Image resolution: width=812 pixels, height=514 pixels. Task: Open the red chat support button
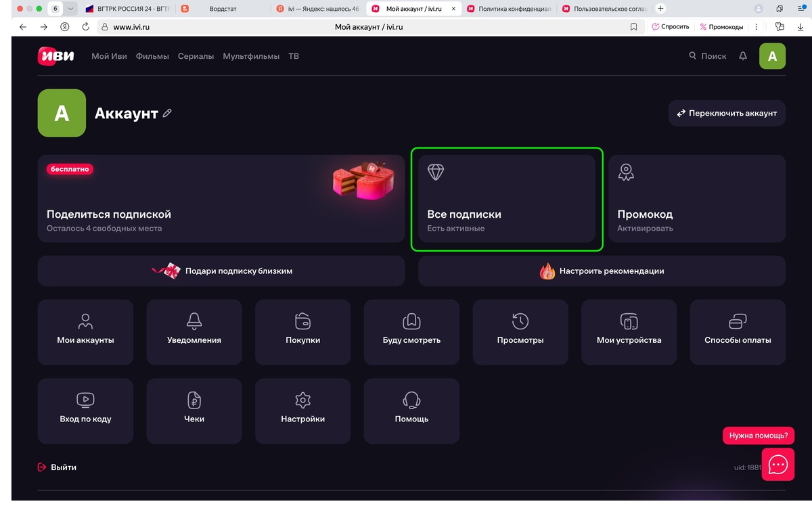[778, 465]
